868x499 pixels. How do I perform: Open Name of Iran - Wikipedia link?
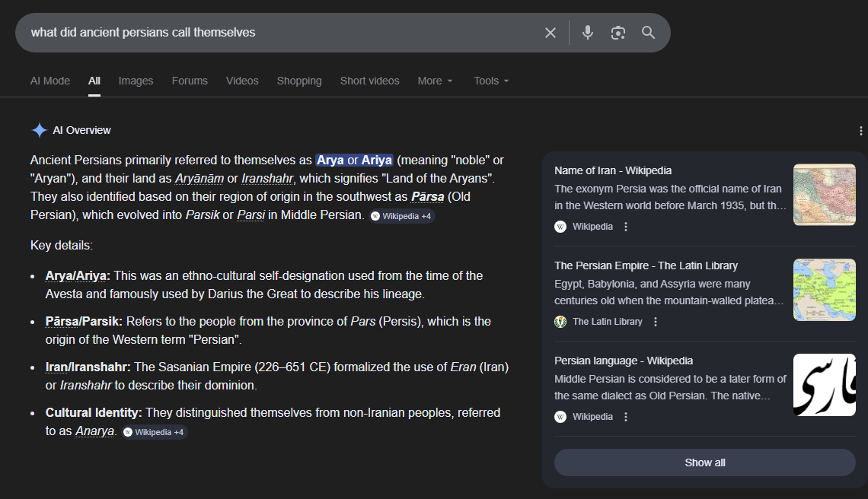pos(613,170)
